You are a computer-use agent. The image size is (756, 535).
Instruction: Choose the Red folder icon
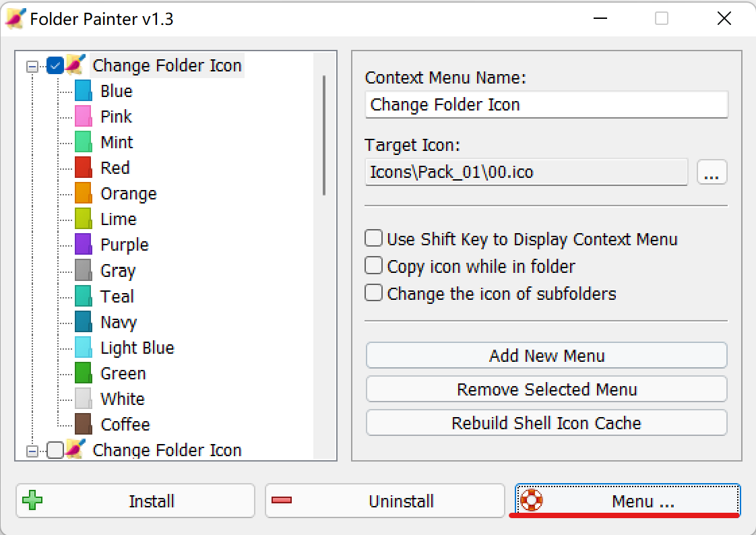point(83,168)
